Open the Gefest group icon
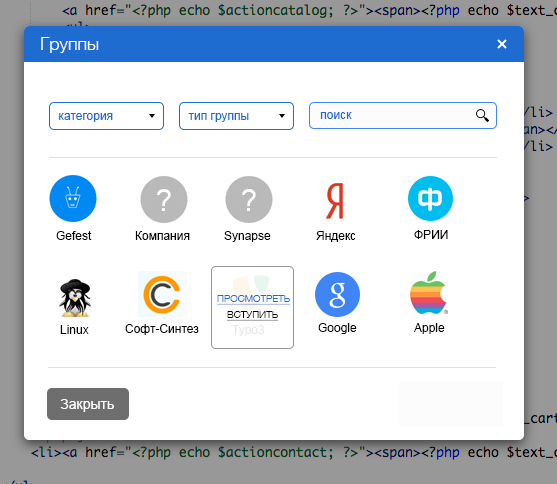Viewport: 557px width, 484px height. pos(73,198)
